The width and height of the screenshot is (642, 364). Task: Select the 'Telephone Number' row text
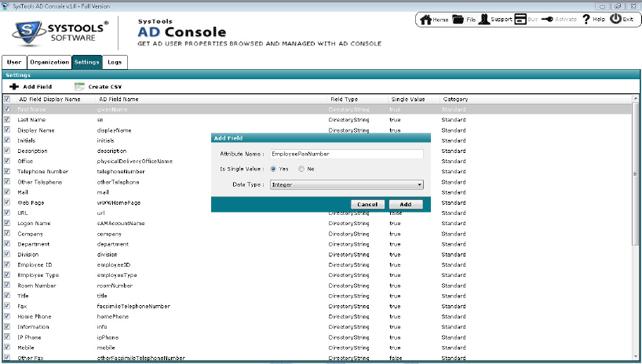(x=43, y=172)
